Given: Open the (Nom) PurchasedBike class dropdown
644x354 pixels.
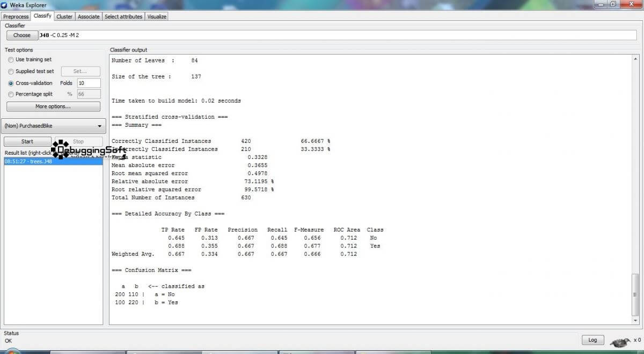Looking at the screenshot, I should coord(53,126).
